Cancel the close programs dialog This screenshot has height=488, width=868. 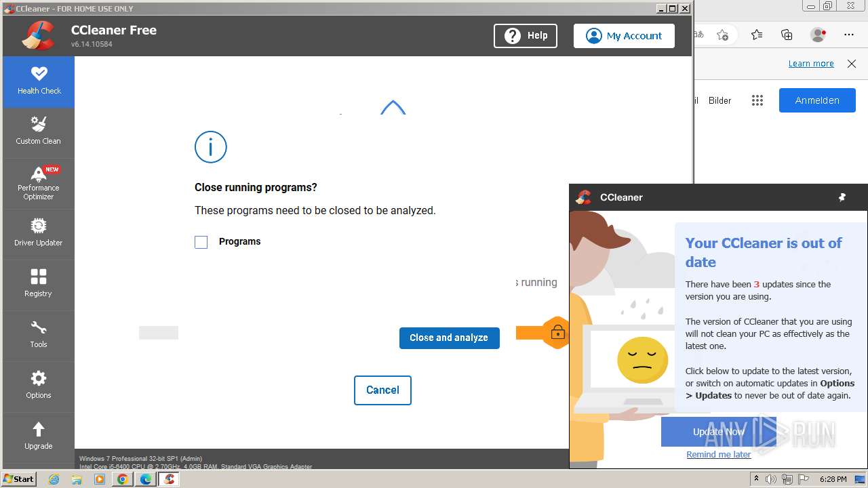382,390
